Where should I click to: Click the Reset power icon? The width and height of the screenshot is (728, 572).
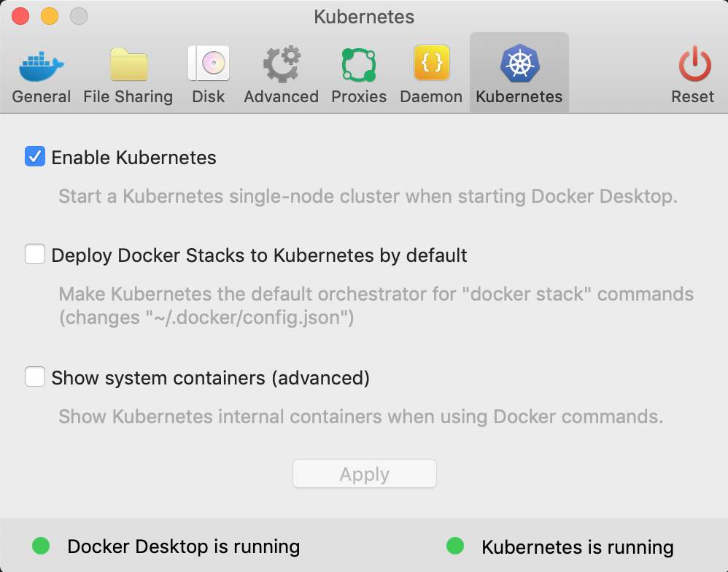tap(692, 63)
